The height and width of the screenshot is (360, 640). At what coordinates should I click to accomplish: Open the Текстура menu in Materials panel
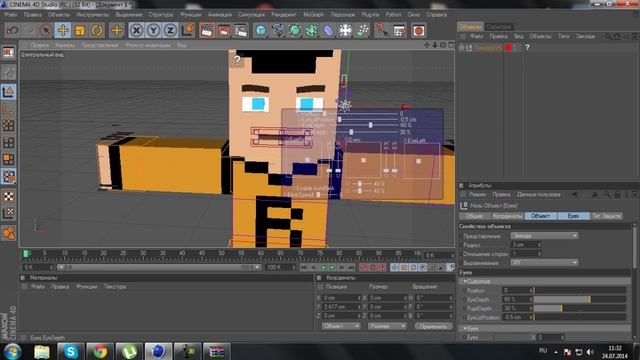coord(115,287)
